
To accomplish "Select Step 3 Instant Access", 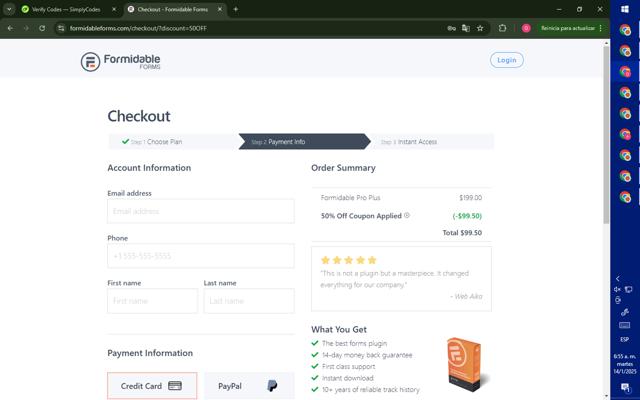I will [x=431, y=142].
